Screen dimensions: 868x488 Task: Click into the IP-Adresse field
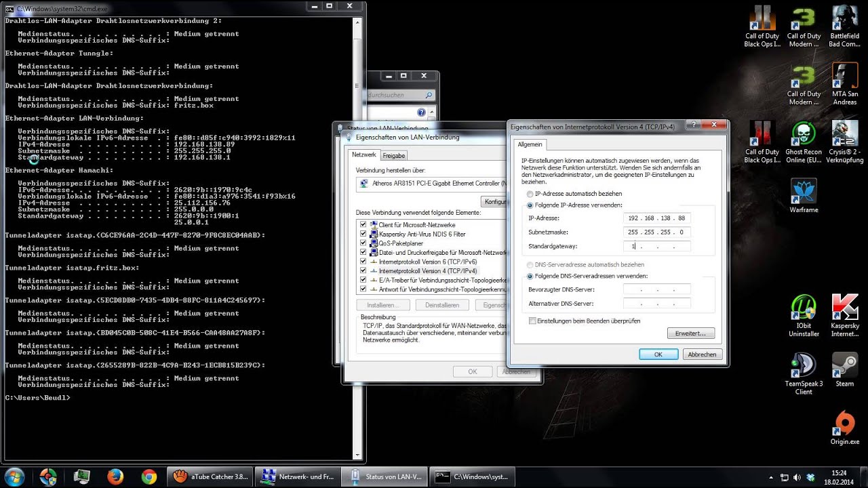point(656,218)
